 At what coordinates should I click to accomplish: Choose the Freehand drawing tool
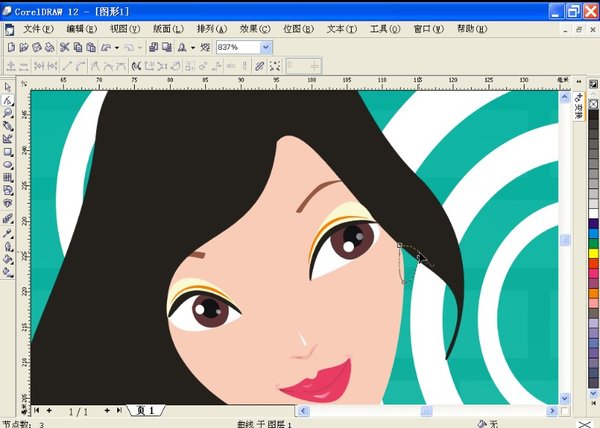coord(8,126)
